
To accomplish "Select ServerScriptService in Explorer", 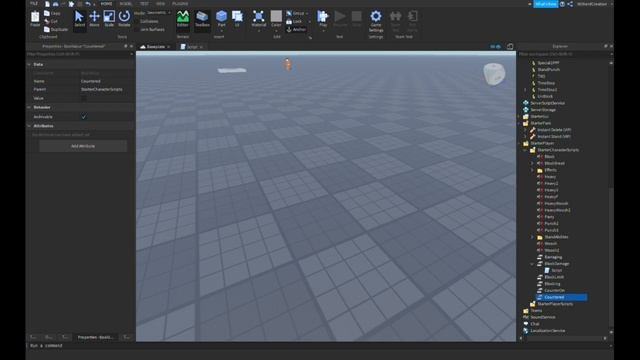I will (x=547, y=103).
